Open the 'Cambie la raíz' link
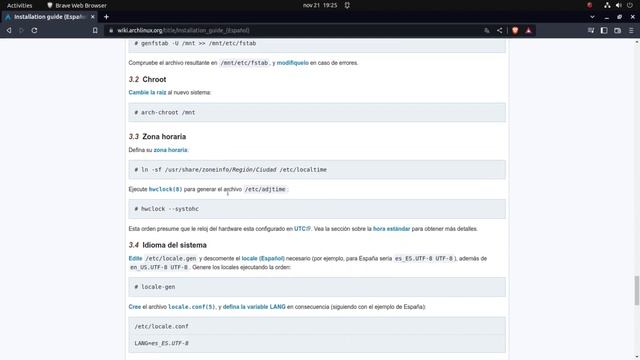This screenshot has height=360, width=640. (147, 92)
